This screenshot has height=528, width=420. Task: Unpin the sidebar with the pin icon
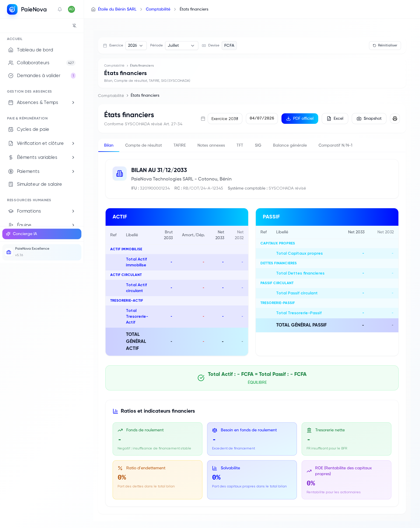[74, 26]
